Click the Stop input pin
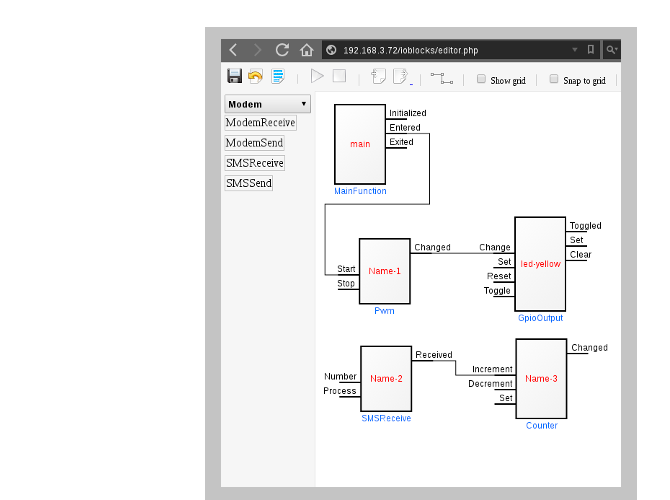670x500 pixels. (x=346, y=284)
